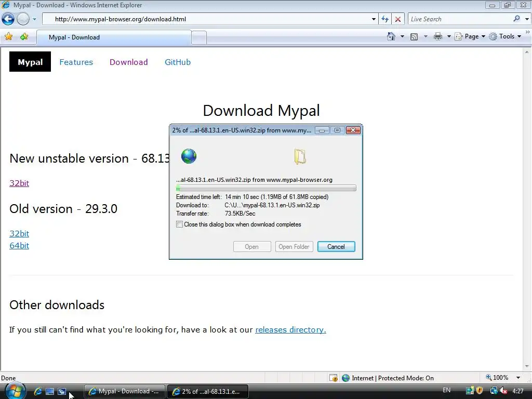Click the Open Folder button

294,247
